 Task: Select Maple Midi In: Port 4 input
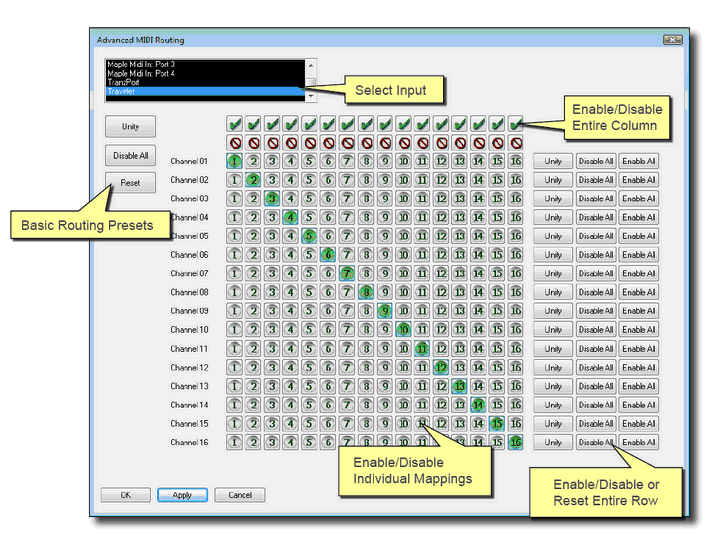click(205, 73)
